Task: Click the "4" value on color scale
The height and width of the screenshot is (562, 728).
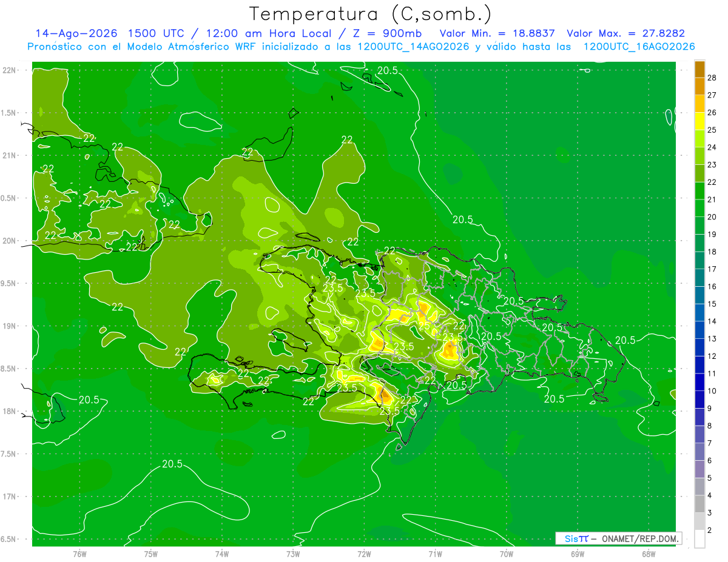Action: coord(710,496)
